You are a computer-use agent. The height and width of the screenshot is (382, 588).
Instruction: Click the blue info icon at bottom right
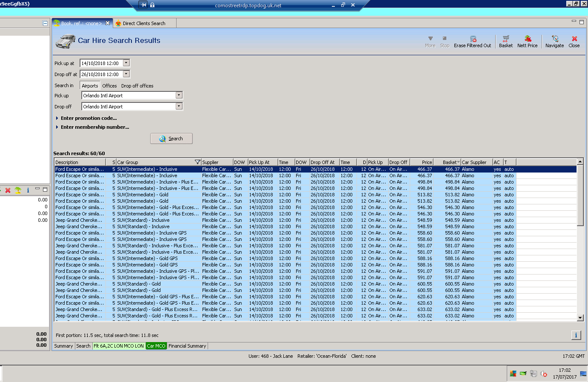pyautogui.click(x=576, y=335)
